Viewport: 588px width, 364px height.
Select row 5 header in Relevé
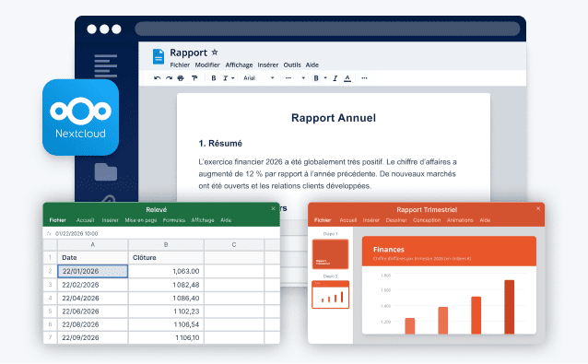[50, 311]
